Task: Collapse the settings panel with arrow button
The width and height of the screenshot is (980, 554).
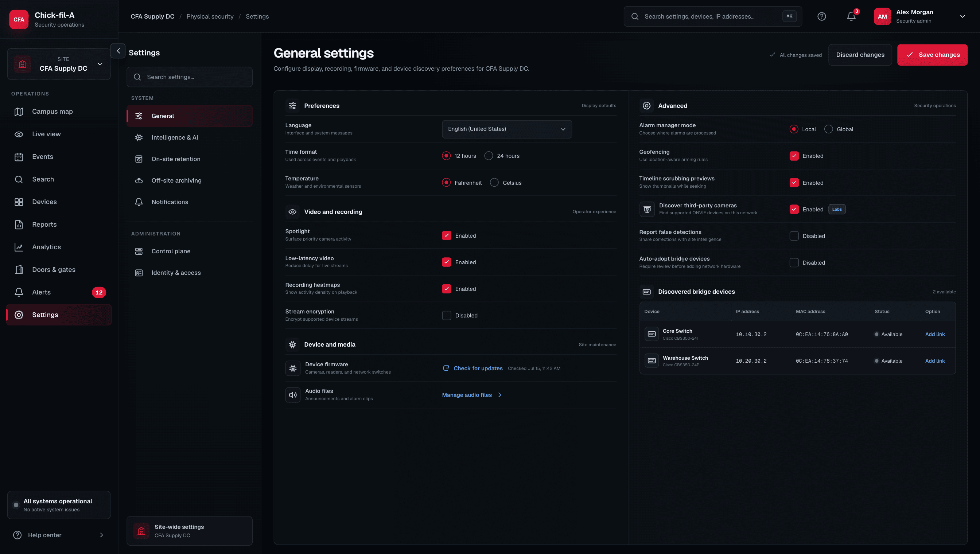Action: (x=118, y=51)
